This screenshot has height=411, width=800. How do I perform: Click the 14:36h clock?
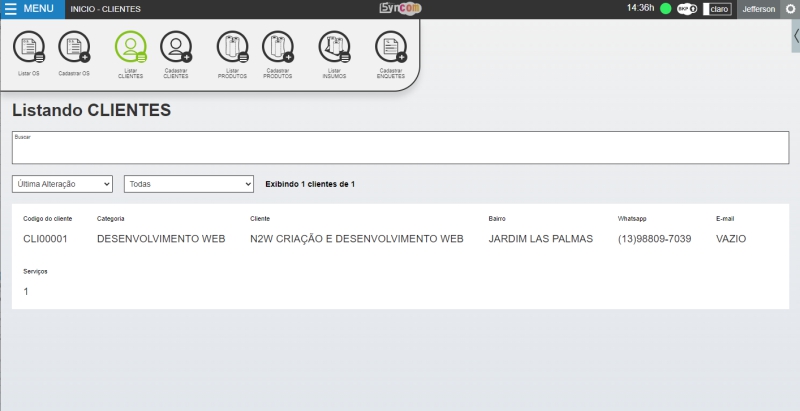coord(640,8)
